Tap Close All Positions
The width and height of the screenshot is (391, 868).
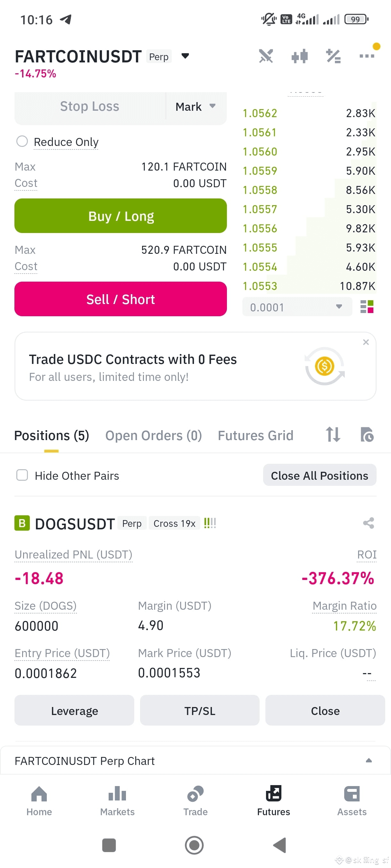[x=320, y=475]
